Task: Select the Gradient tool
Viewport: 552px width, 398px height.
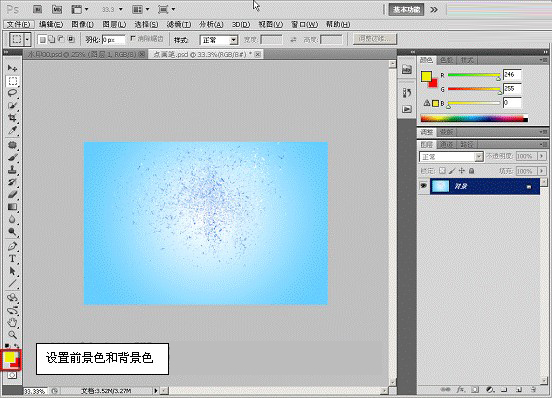Action: [x=12, y=207]
